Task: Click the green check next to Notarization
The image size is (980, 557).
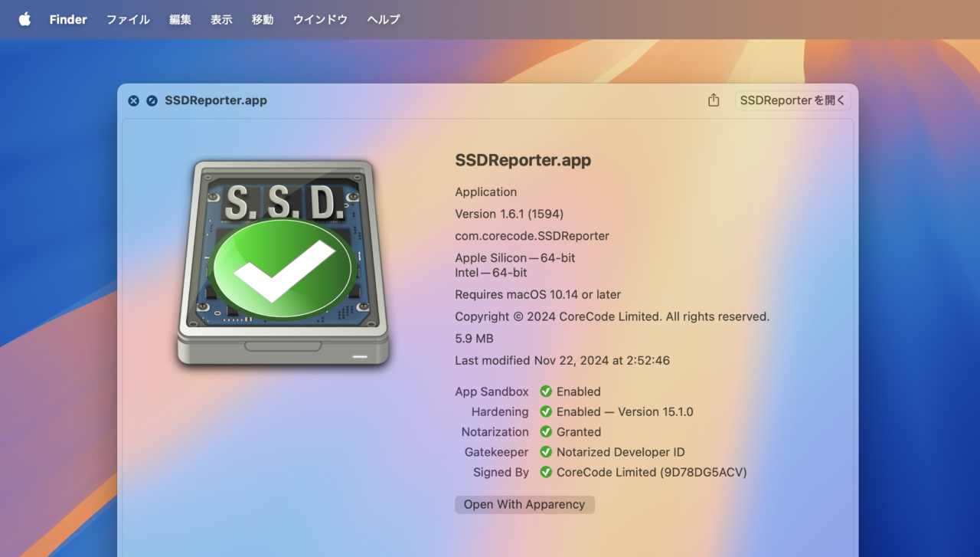Action: (546, 432)
